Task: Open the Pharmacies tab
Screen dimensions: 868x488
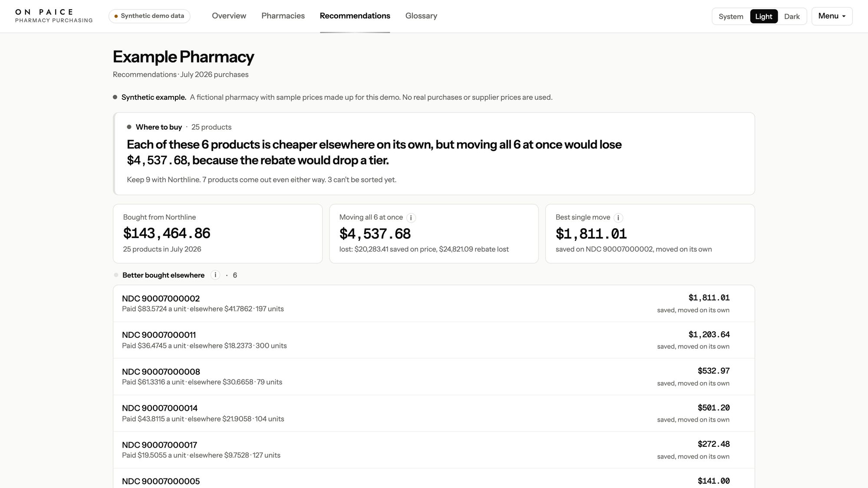Action: click(x=283, y=16)
